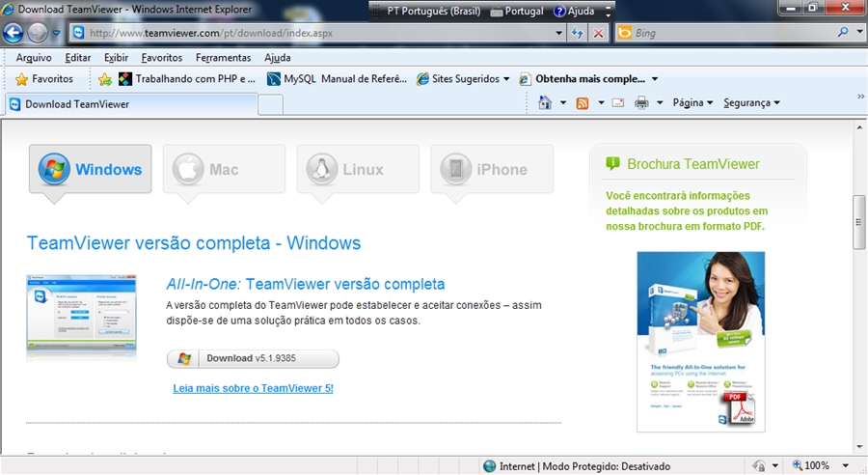Click the page scrollbar down arrow
868x475 pixels.
click(859, 447)
